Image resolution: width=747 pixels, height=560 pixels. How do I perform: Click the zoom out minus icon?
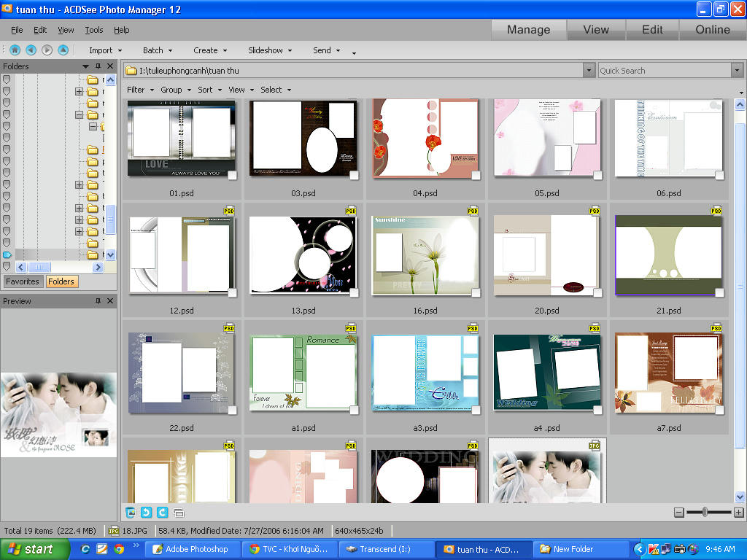click(x=679, y=513)
